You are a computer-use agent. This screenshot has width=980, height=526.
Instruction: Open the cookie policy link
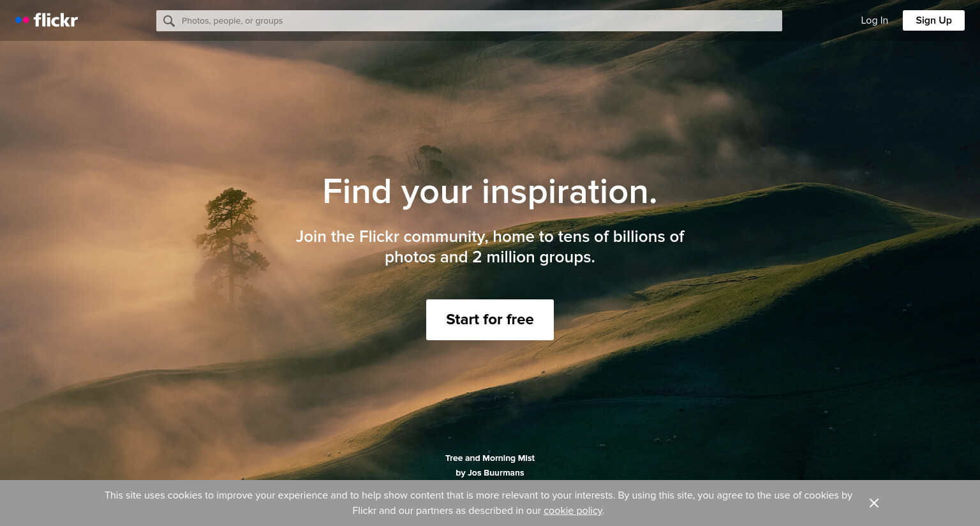click(573, 511)
